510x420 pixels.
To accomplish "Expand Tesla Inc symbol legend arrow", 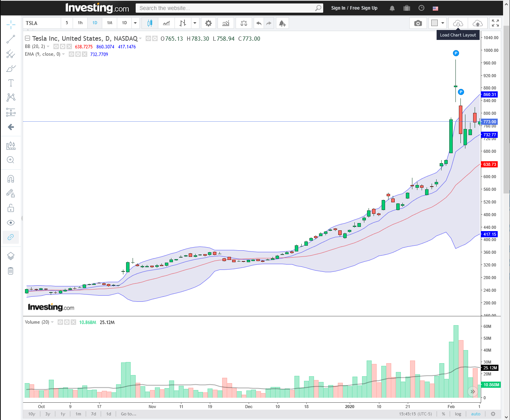I will point(140,38).
